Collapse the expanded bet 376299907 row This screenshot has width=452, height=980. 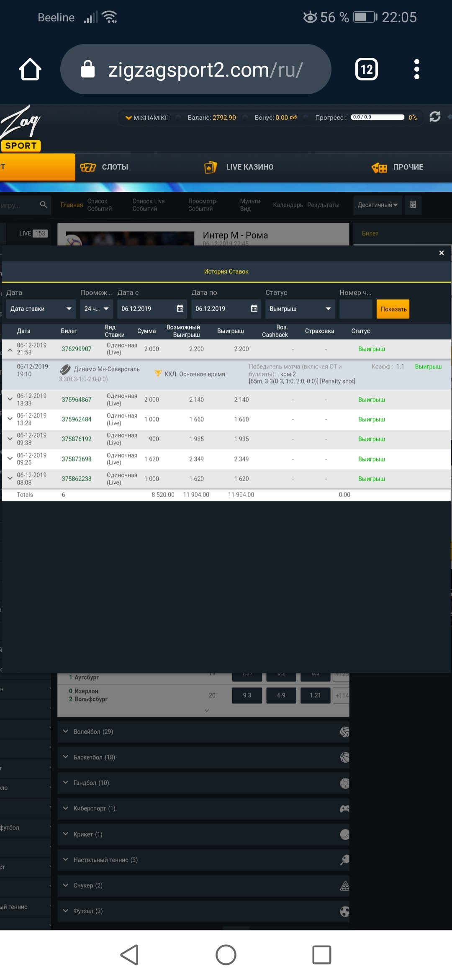pos(10,349)
